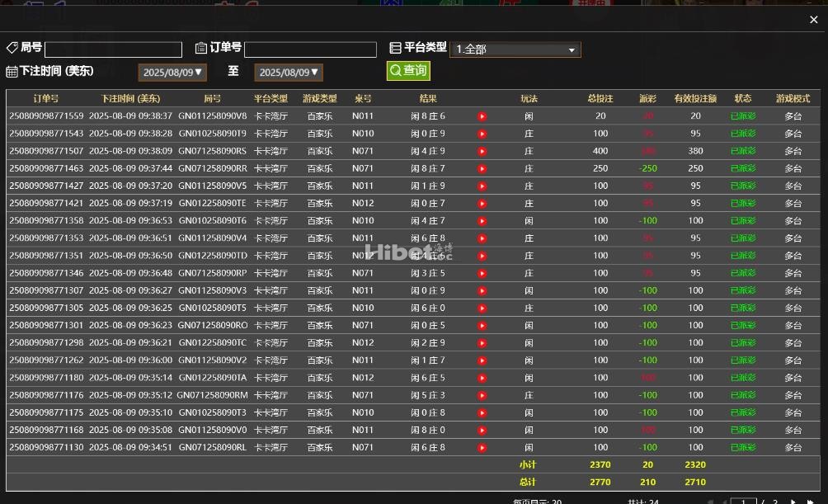828x504 pixels.
Task: Click the 派彩 column header
Action: (647, 98)
